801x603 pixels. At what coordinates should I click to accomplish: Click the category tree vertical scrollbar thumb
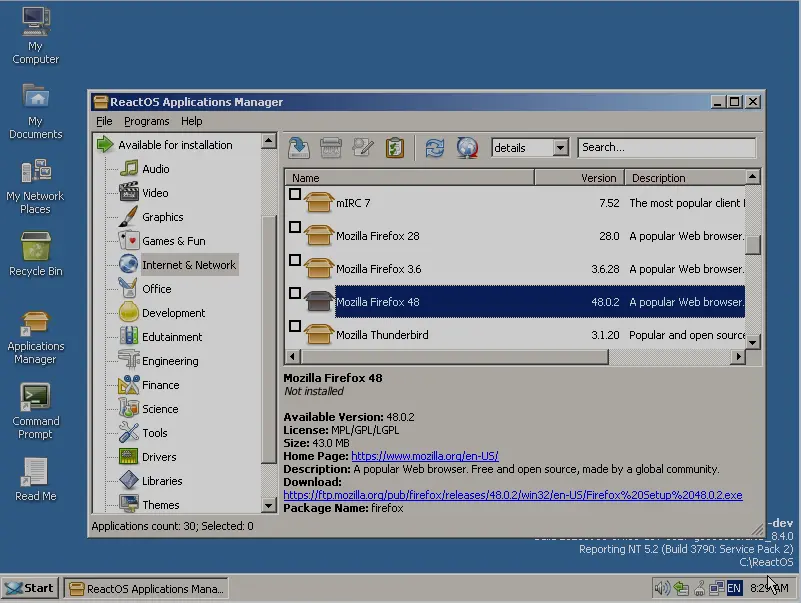click(269, 339)
